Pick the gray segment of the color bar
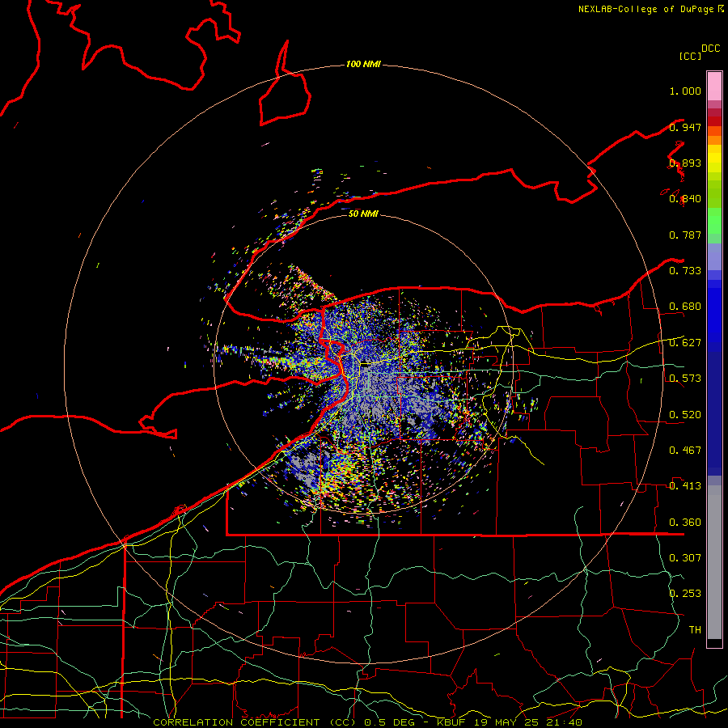This screenshot has width=728, height=728. (x=714, y=562)
